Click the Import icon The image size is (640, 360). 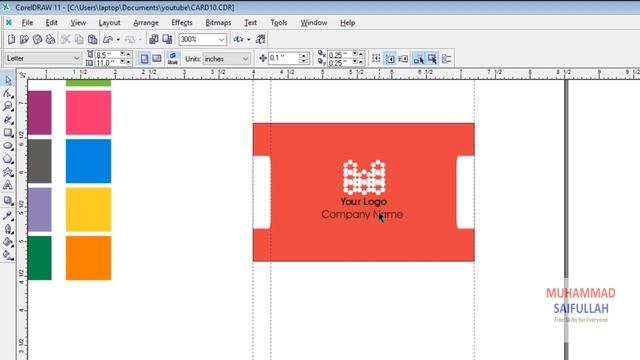pyautogui.click(x=154, y=39)
